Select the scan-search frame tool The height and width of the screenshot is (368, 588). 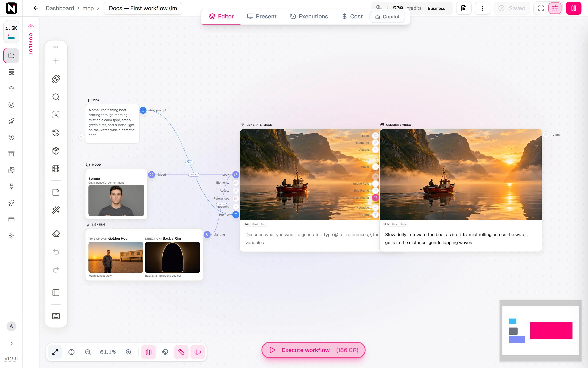[56, 115]
